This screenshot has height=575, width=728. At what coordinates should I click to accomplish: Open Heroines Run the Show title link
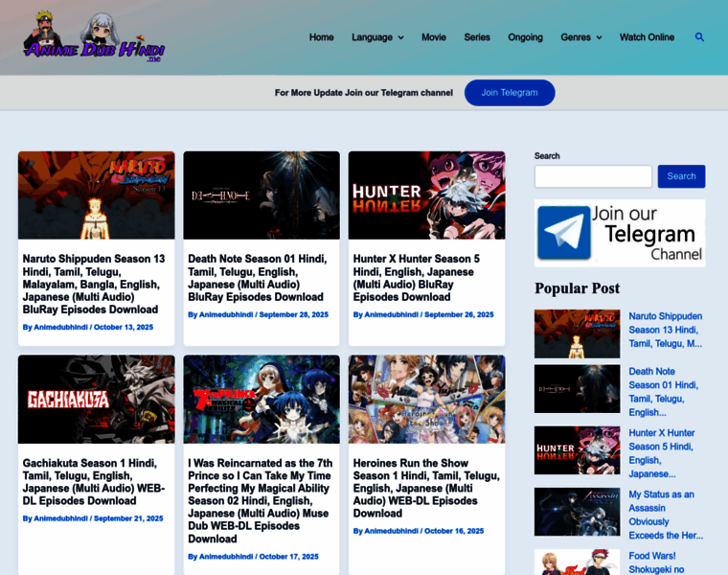point(426,488)
